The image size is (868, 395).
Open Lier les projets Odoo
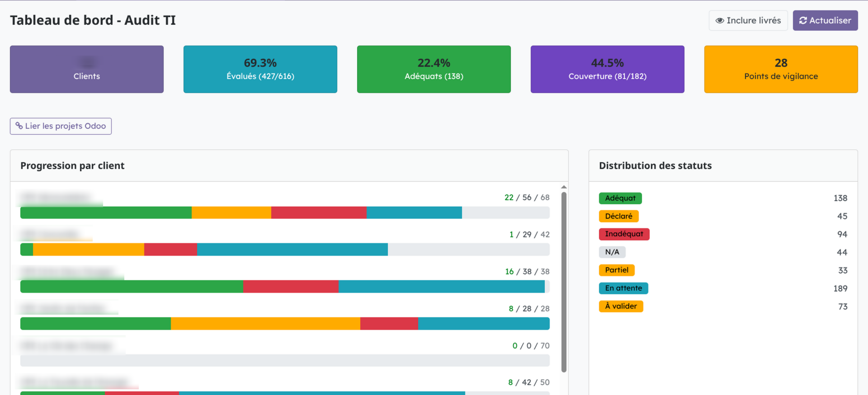[x=61, y=126]
